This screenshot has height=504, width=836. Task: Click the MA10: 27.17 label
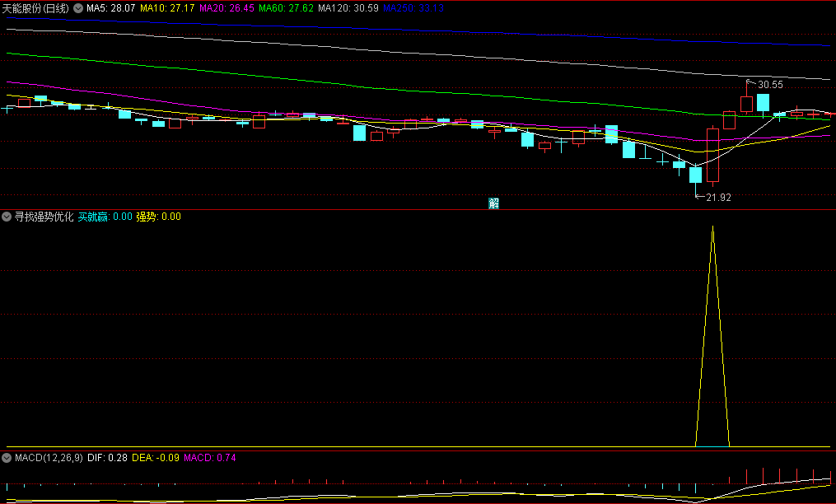coord(167,8)
